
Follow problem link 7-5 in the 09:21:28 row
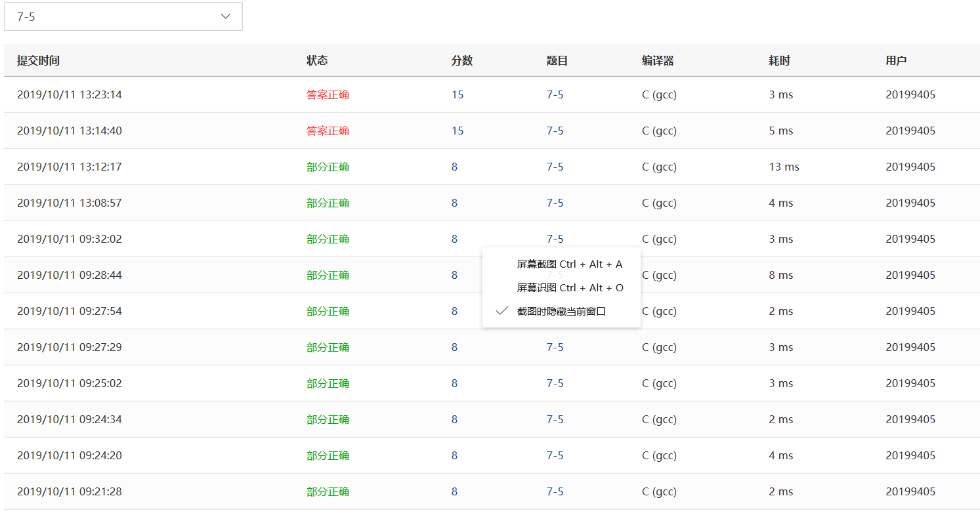(x=555, y=491)
